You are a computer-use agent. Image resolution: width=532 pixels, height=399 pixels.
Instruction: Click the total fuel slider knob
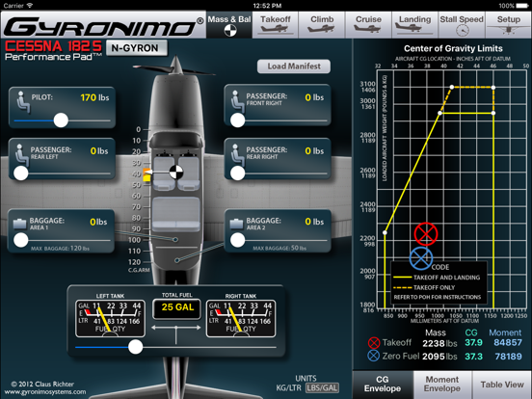[x=135, y=347]
